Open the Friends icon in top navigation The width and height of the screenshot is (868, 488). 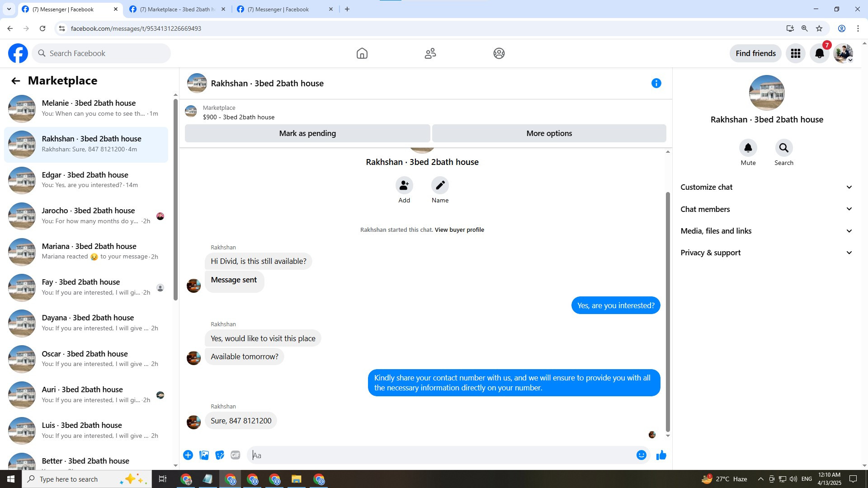click(430, 53)
